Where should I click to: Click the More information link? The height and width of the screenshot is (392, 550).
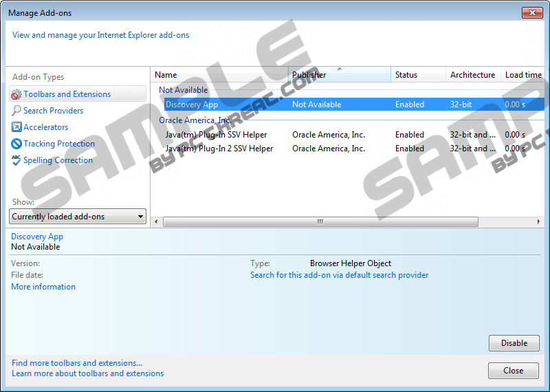[43, 287]
